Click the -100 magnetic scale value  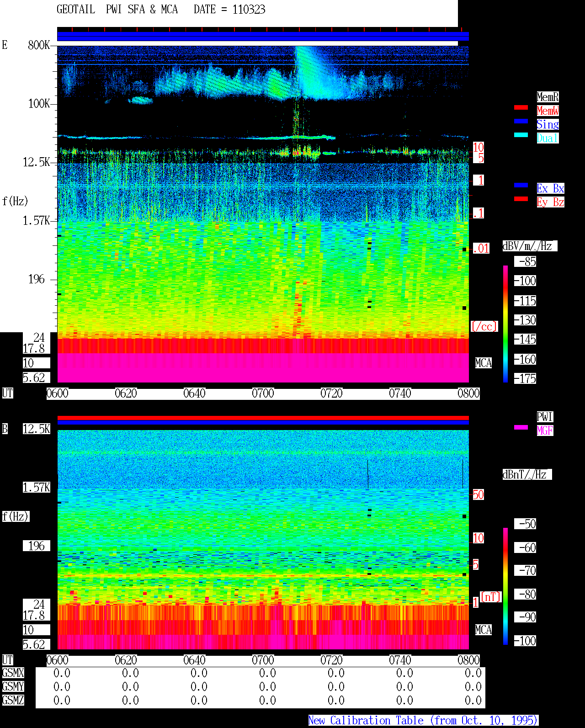click(x=526, y=641)
